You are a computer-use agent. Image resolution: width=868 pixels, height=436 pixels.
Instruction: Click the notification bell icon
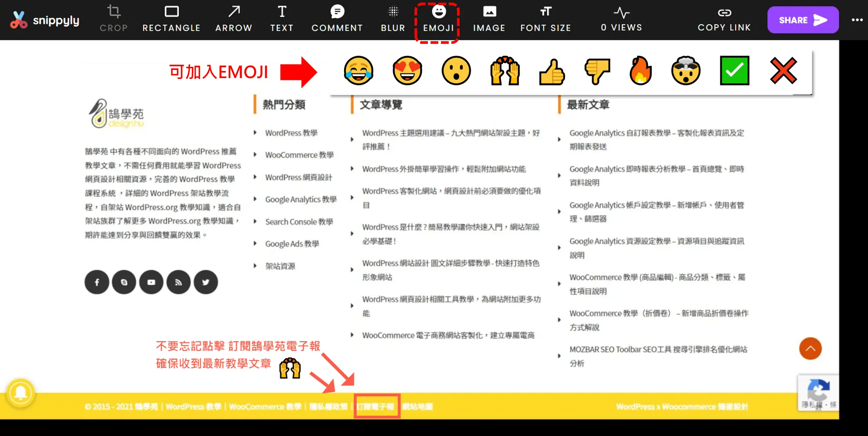[20, 393]
